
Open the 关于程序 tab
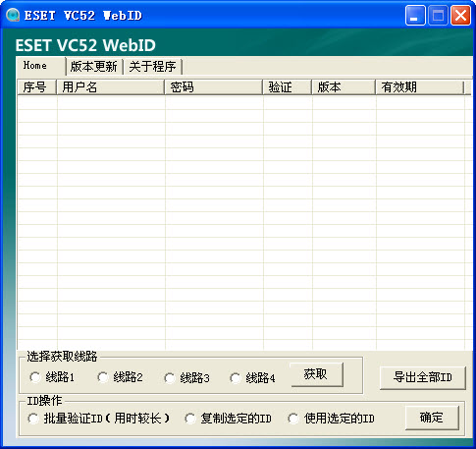152,67
